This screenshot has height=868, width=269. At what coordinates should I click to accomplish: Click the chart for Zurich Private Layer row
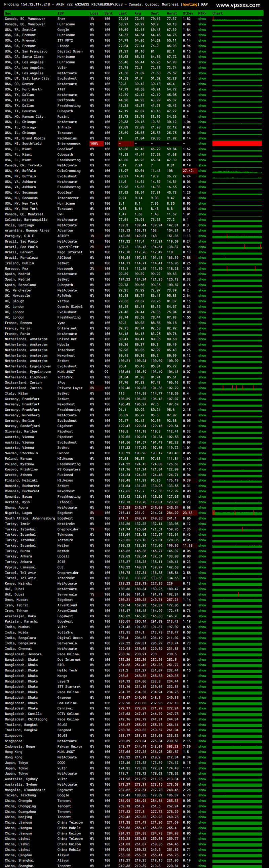pos(237,388)
